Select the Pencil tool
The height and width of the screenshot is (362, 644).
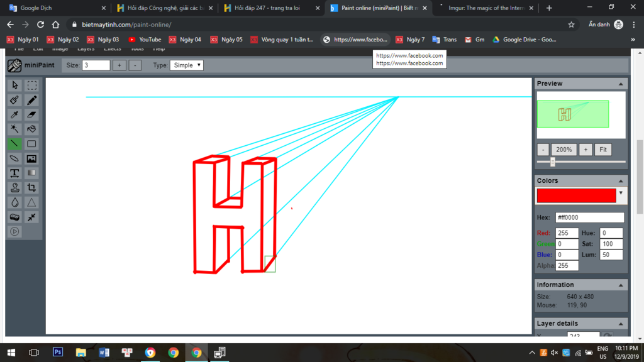(31, 100)
